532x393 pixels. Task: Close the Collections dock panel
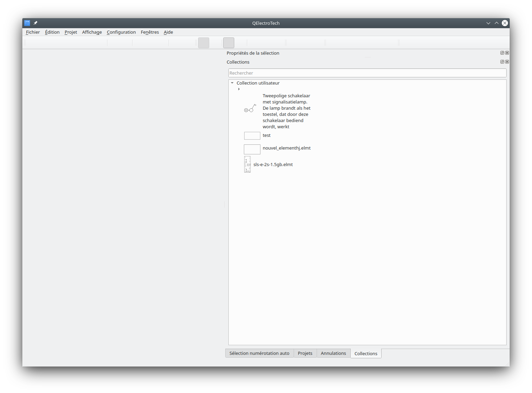pyautogui.click(x=507, y=62)
